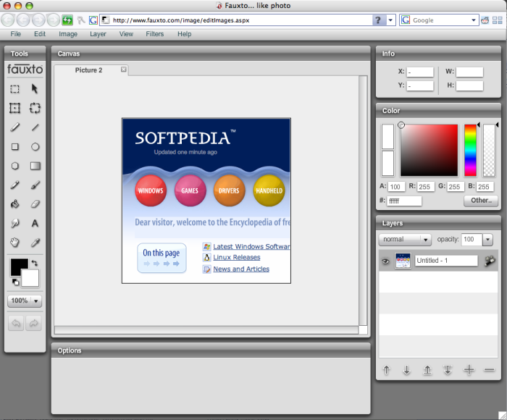Adjust the alpha transparency slider strip
This screenshot has height=420, width=507.
[x=489, y=151]
